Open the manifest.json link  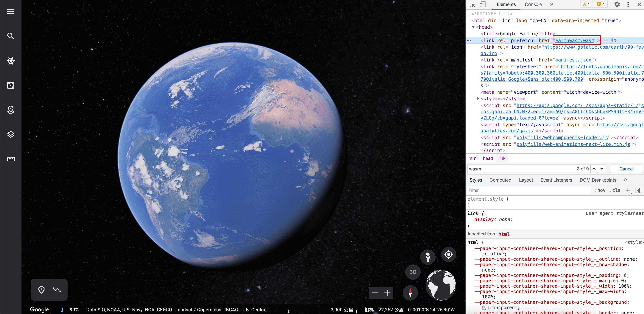(573, 60)
